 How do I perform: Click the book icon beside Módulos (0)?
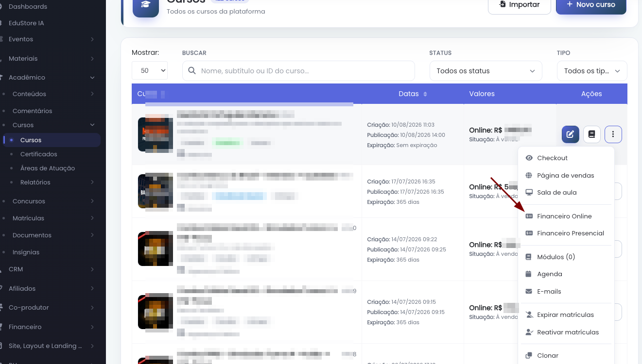pos(529,257)
